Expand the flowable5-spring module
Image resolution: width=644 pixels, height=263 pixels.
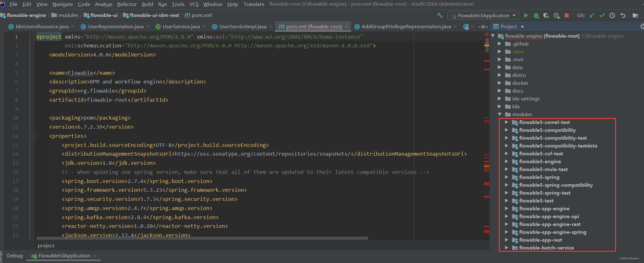tap(506, 177)
